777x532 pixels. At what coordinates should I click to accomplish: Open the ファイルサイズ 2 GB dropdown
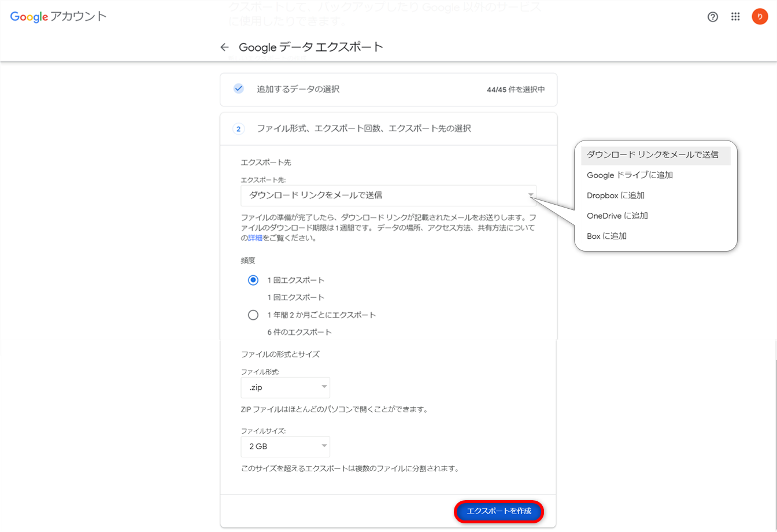pyautogui.click(x=285, y=446)
